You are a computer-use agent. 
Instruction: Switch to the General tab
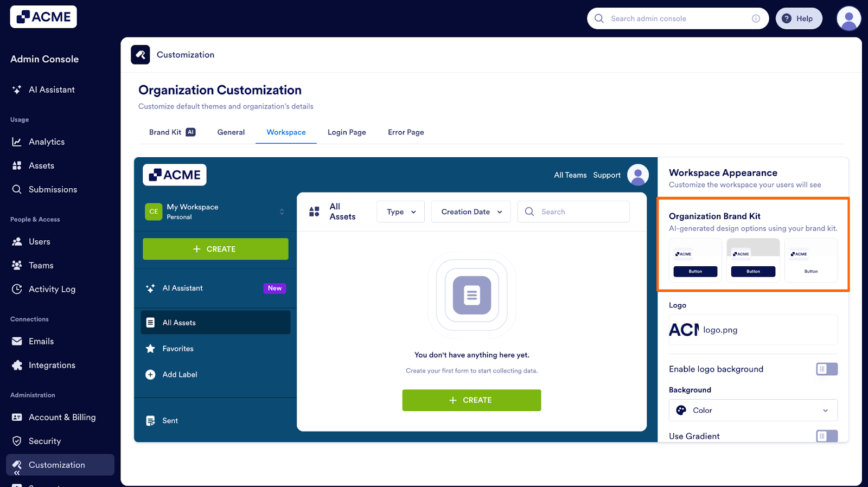231,132
